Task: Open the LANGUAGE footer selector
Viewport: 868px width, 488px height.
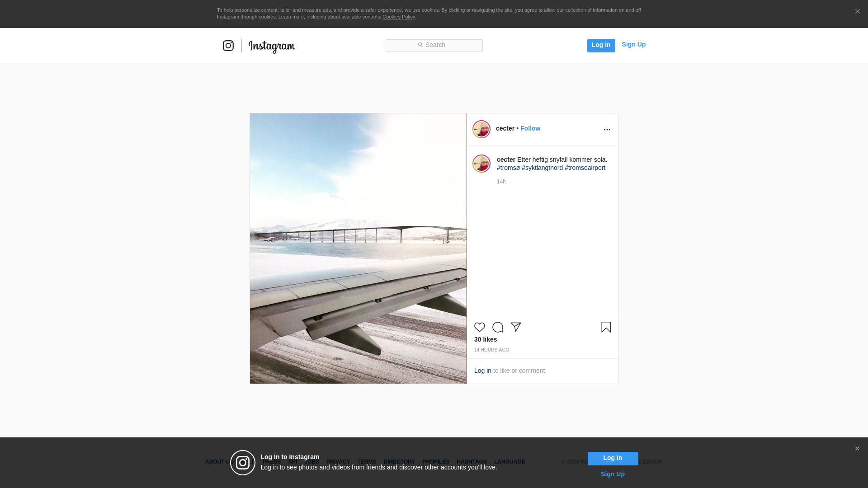Action: point(509,462)
